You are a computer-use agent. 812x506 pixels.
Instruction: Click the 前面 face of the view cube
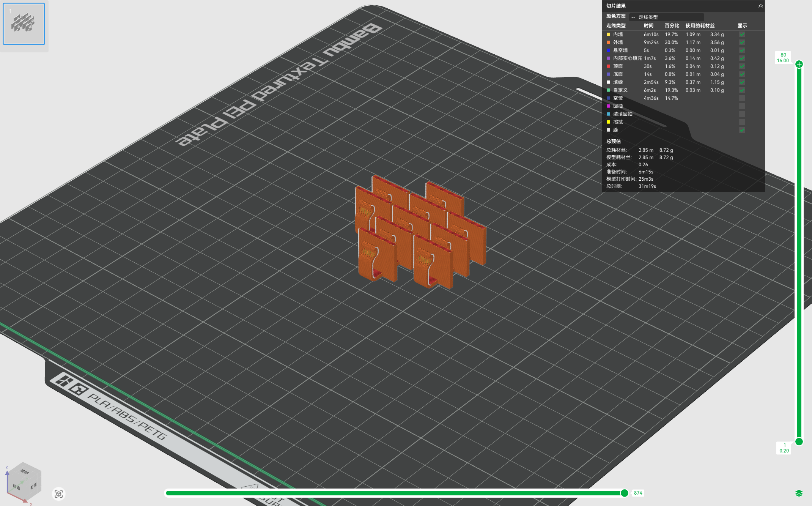pos(16,487)
